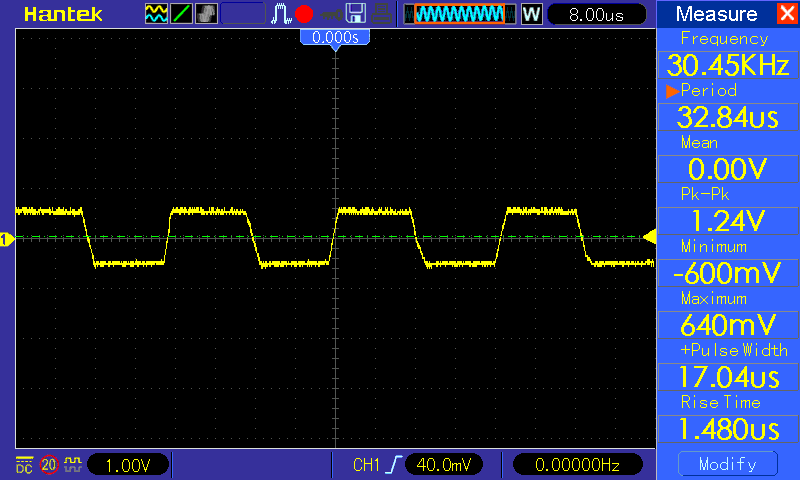Select the pulse waveform icon
Image resolution: width=800 pixels, height=480 pixels.
coord(281,14)
